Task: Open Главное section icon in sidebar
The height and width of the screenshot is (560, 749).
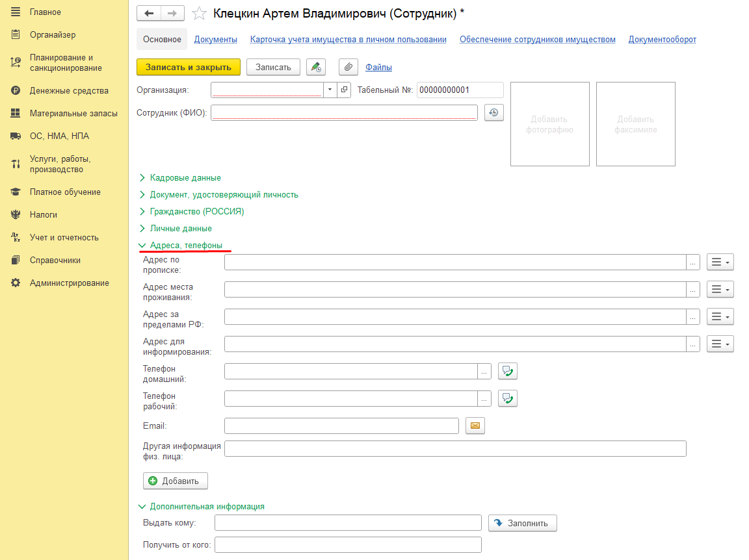Action: (16, 12)
